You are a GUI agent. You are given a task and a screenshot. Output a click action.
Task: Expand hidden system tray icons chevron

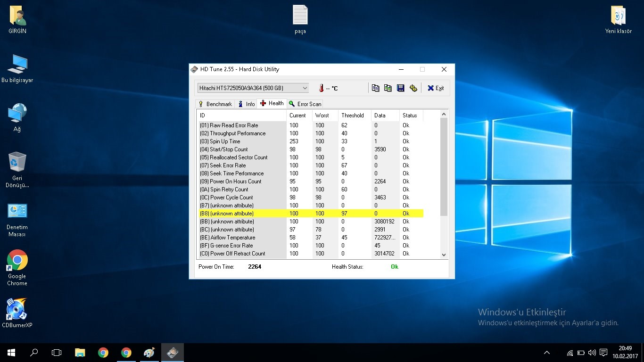547,353
